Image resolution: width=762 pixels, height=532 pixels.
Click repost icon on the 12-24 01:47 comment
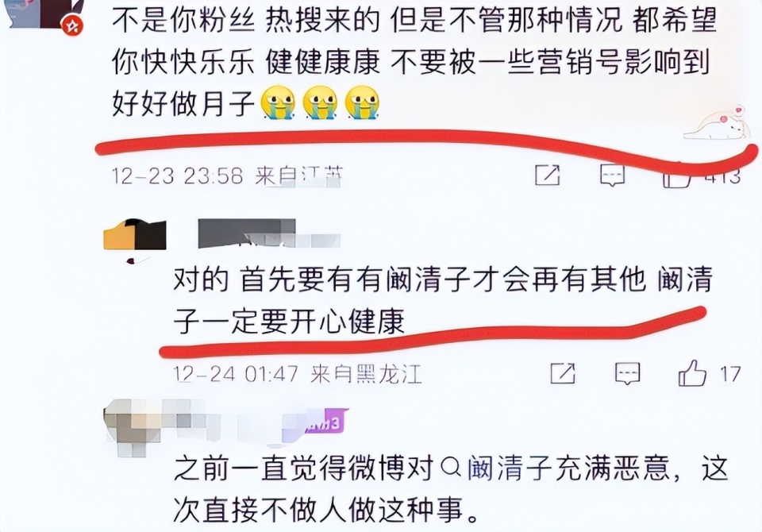[564, 373]
